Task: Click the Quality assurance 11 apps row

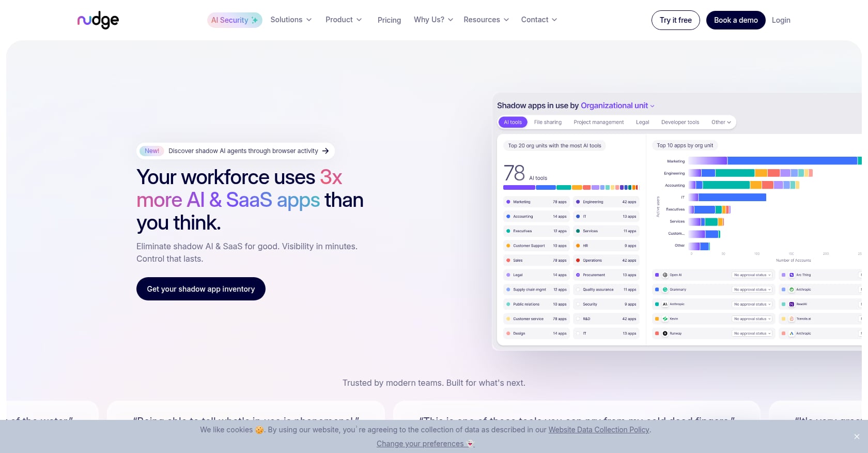Action: 606,290
